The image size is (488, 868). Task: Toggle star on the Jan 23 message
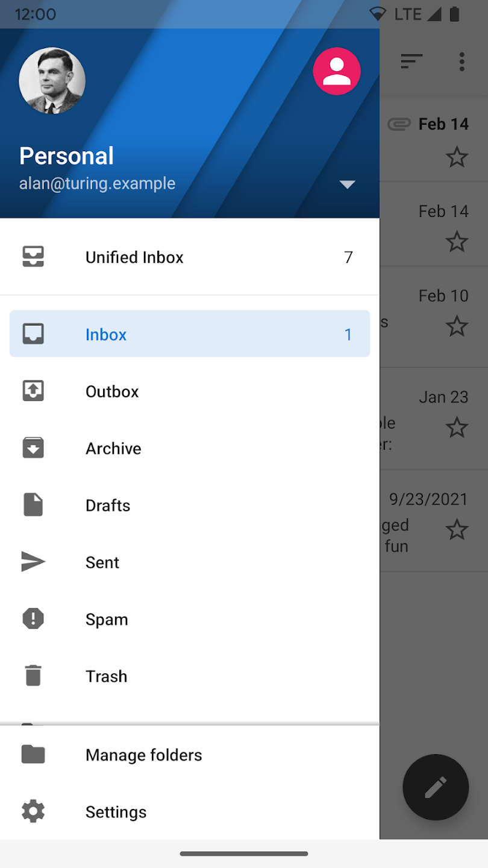(457, 427)
